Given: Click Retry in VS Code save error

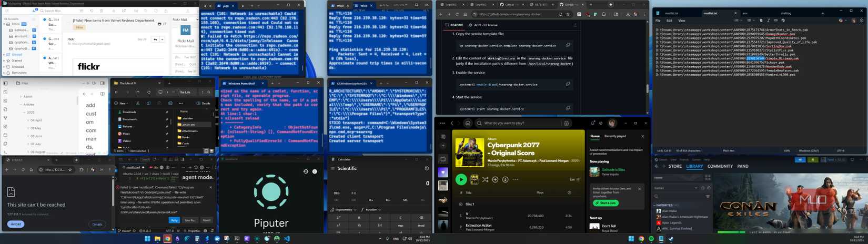Looking at the screenshot, I should point(174,220).
